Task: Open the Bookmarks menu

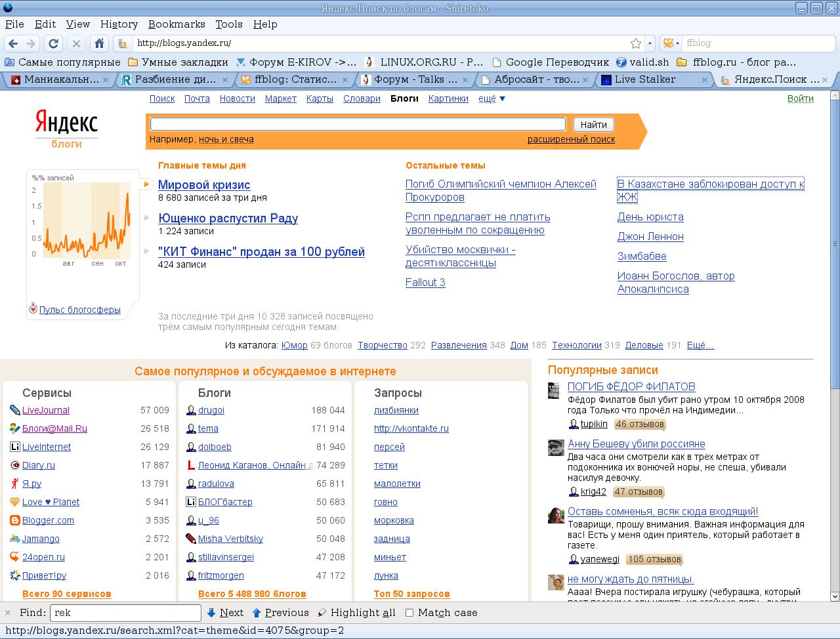Action: coord(177,24)
